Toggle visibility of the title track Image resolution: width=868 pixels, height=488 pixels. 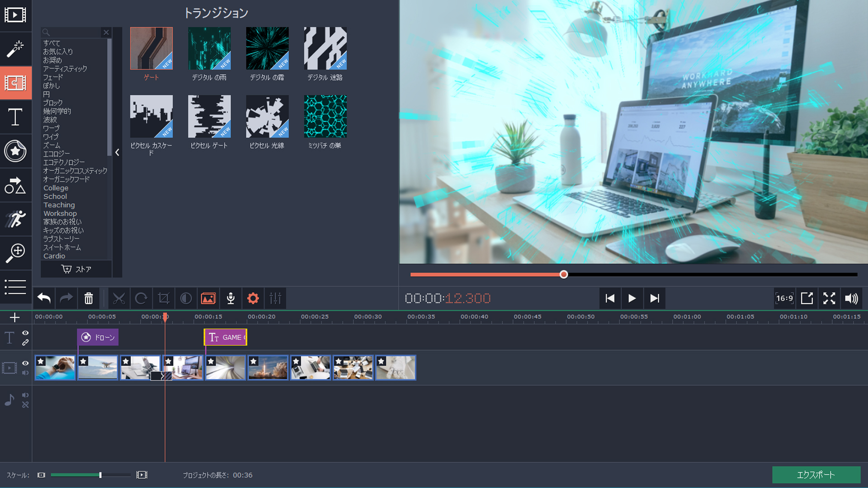[25, 333]
